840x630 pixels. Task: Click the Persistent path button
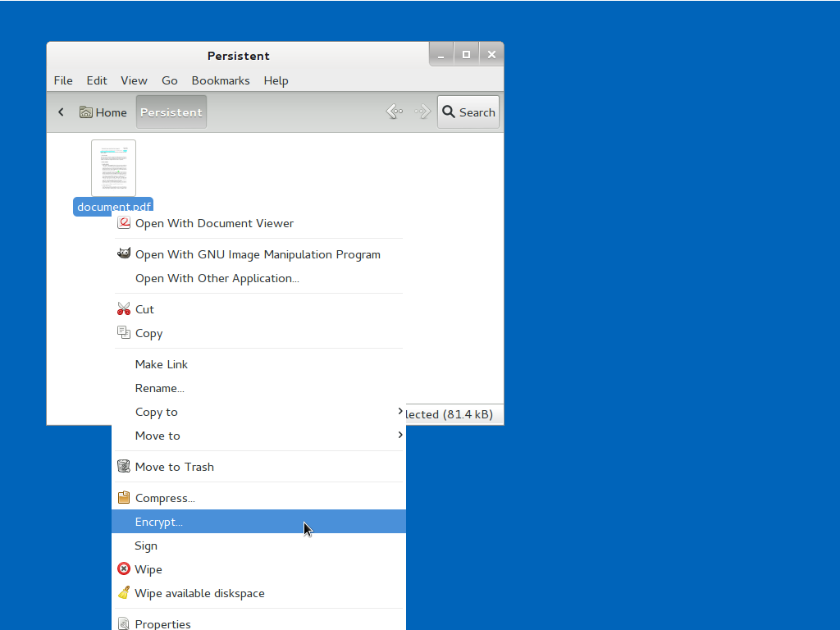click(x=171, y=112)
